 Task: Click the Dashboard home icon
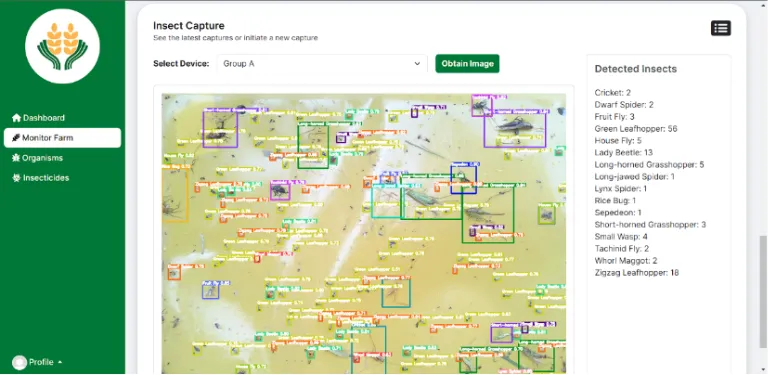tap(17, 117)
